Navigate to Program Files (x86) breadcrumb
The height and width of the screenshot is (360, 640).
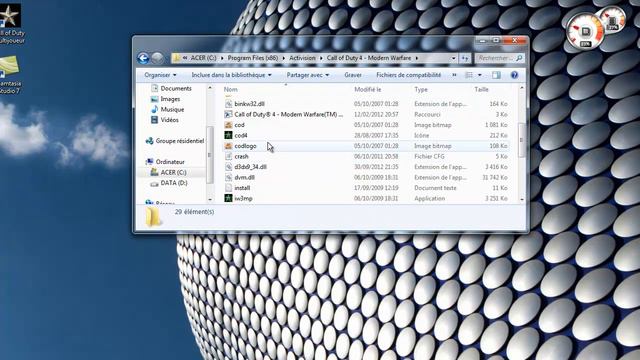click(x=253, y=58)
